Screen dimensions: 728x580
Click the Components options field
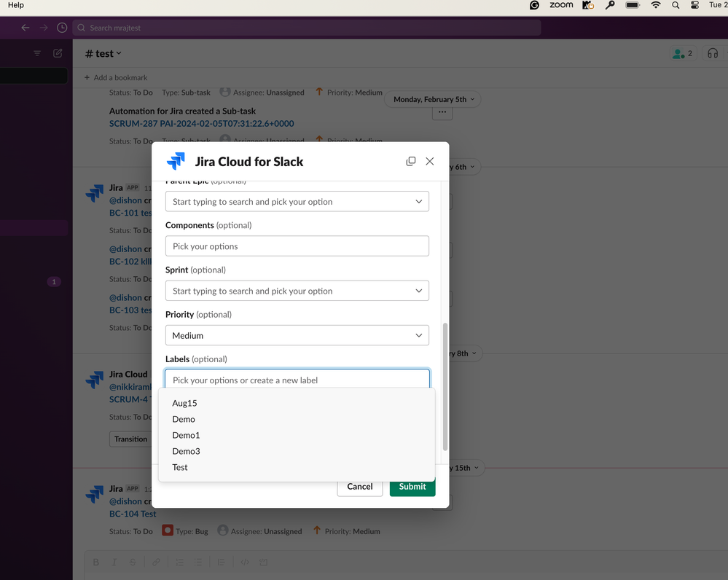click(x=297, y=246)
